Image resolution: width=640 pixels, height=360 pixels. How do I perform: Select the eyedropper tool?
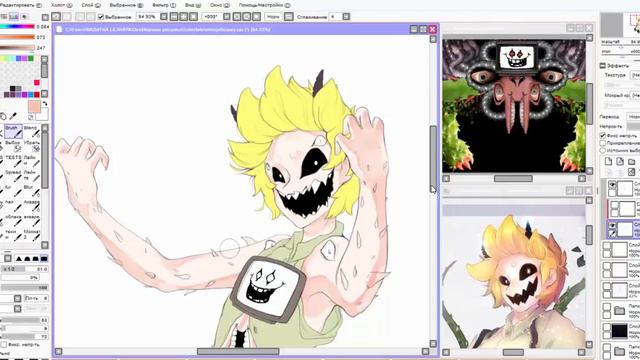point(13,117)
